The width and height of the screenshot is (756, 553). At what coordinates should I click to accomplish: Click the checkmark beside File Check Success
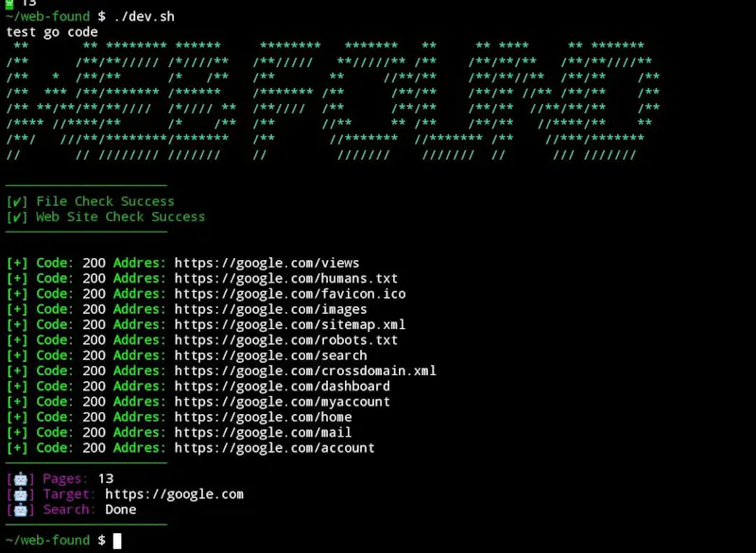(17, 201)
